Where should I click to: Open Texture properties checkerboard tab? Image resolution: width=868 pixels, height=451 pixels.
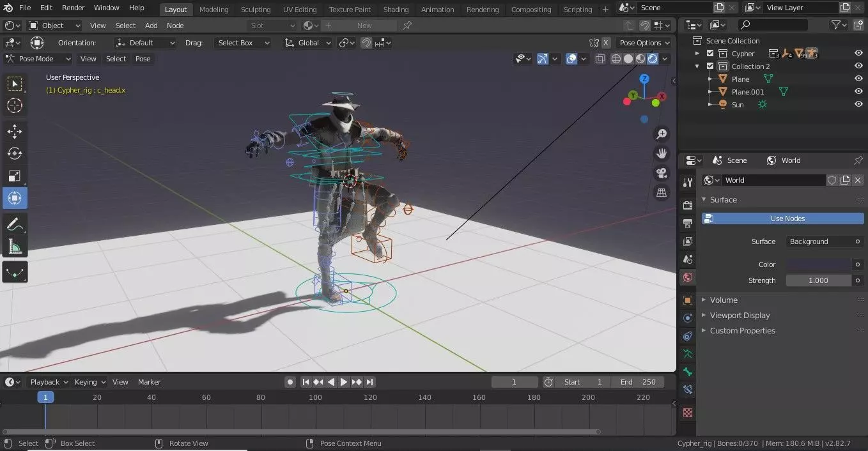688,413
